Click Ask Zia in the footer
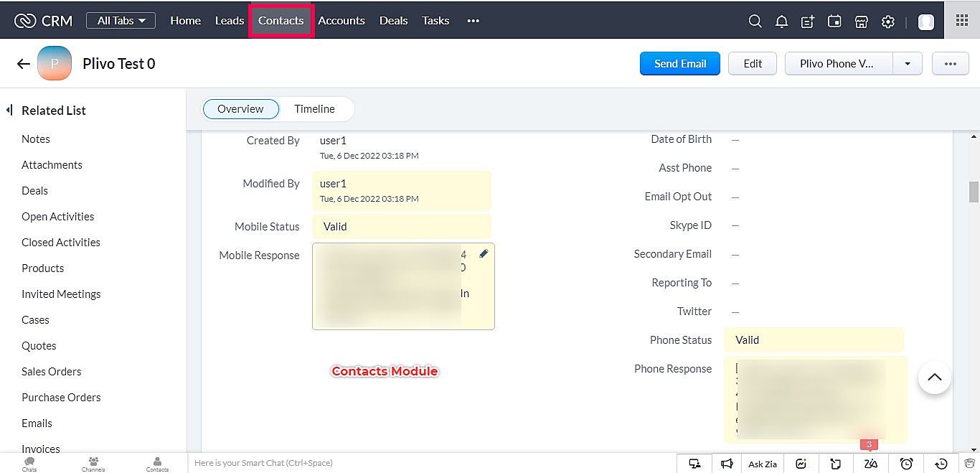 point(763,464)
